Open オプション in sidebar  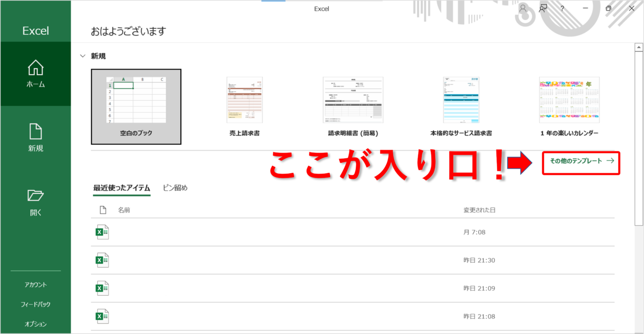coord(36,324)
